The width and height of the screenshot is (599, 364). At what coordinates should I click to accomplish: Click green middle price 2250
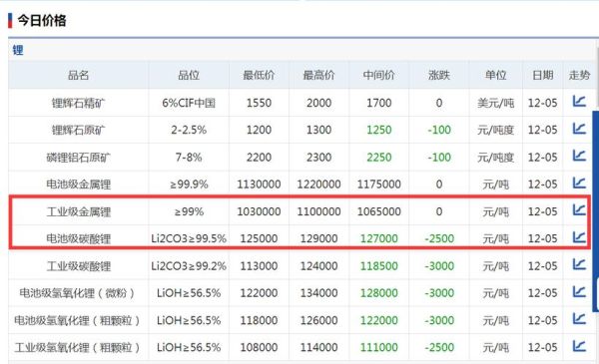(379, 158)
